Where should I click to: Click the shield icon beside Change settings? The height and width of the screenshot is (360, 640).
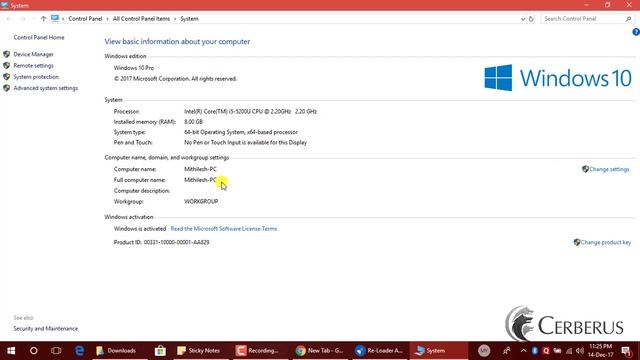click(585, 169)
